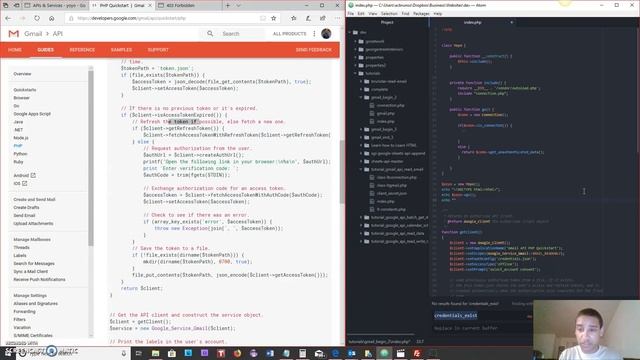Collapse the gmail_begin_2 folder

point(361,98)
